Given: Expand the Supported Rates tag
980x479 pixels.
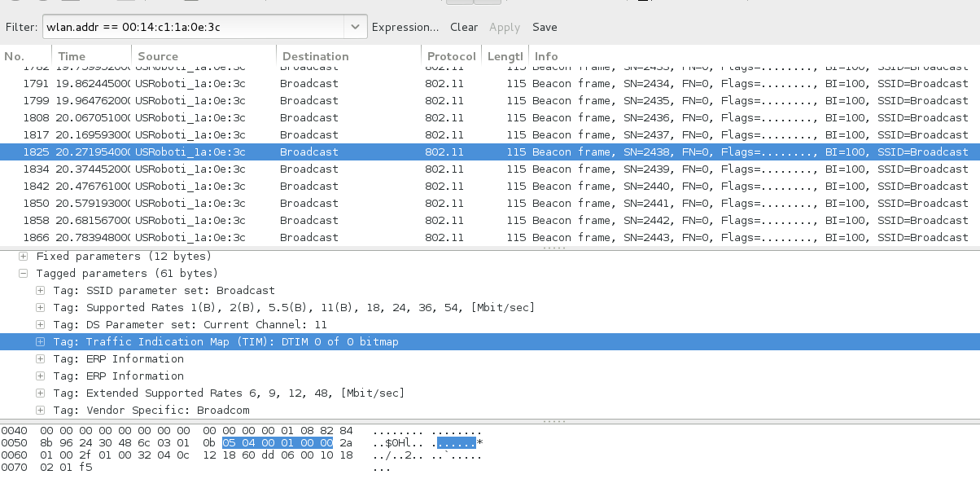Looking at the screenshot, I should click(41, 308).
